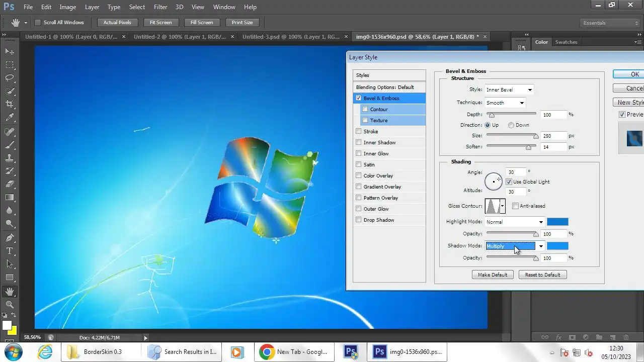644x362 pixels.
Task: Select the Eyedropper tool
Action: [x=10, y=117]
